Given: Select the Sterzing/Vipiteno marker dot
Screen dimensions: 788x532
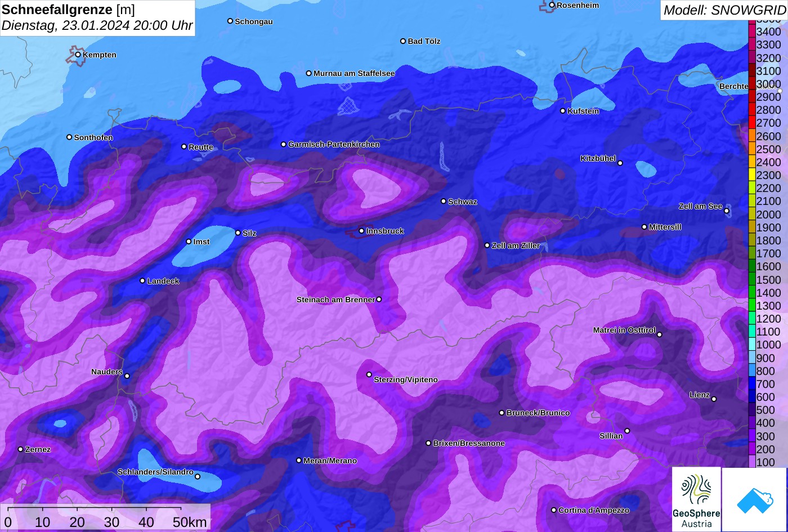Looking at the screenshot, I should click(369, 374).
